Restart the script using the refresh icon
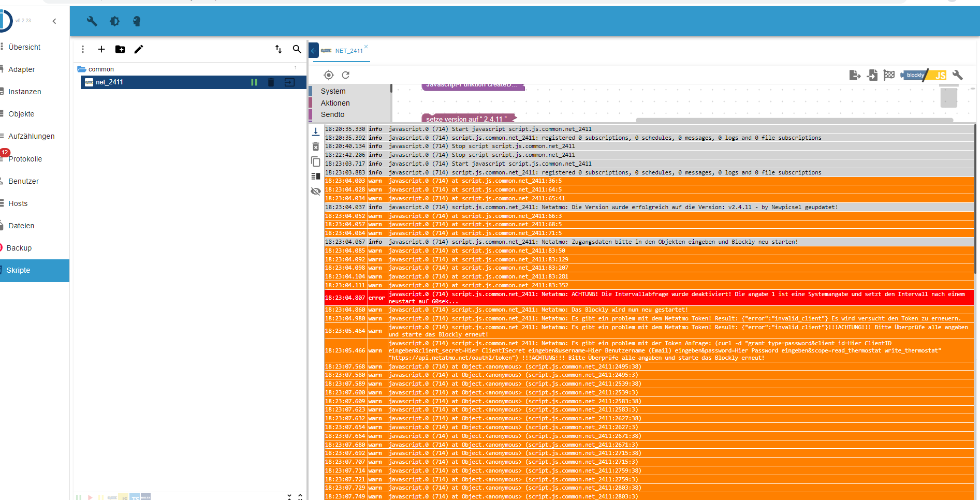This screenshot has height=500, width=980. (346, 75)
